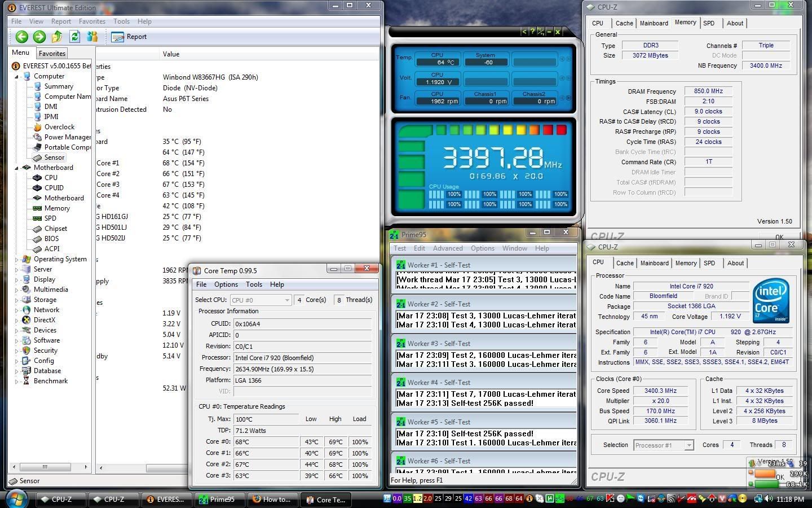The width and height of the screenshot is (812, 508).
Task: Click the Windows Start orb
Action: point(16,499)
